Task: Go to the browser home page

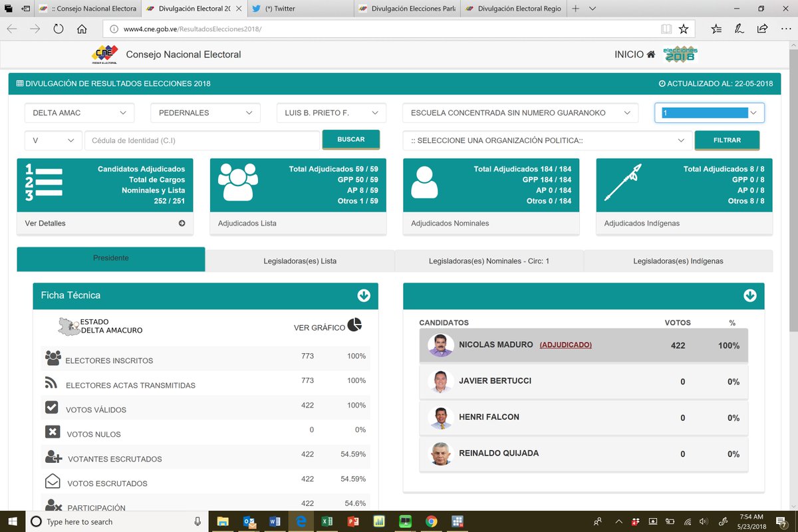Action: pyautogui.click(x=82, y=29)
